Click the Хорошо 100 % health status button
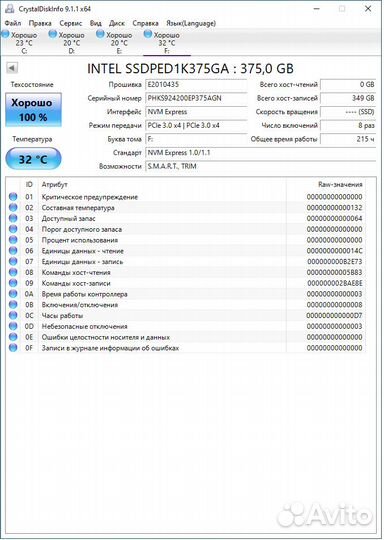 pos(33,110)
